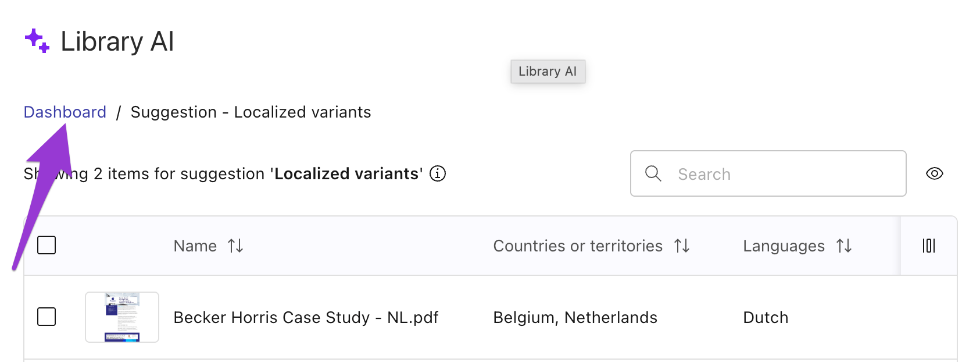980x362 pixels.
Task: Open the column settings icon in header
Action: pos(929,246)
